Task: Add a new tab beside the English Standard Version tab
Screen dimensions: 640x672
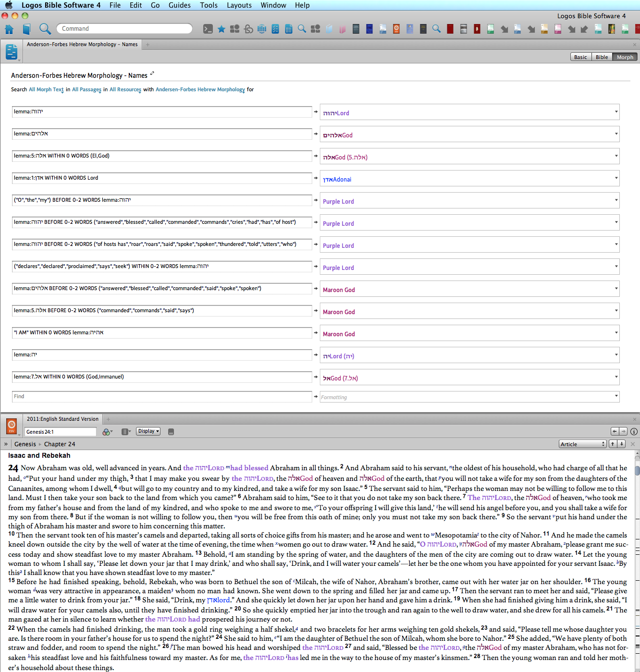Action: [108, 419]
